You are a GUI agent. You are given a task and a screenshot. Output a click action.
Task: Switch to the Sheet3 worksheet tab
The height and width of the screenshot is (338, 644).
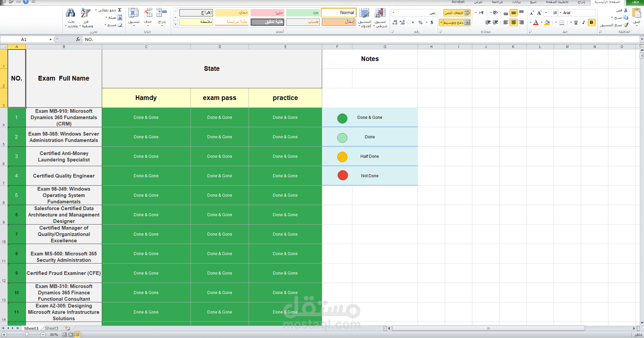[51, 328]
